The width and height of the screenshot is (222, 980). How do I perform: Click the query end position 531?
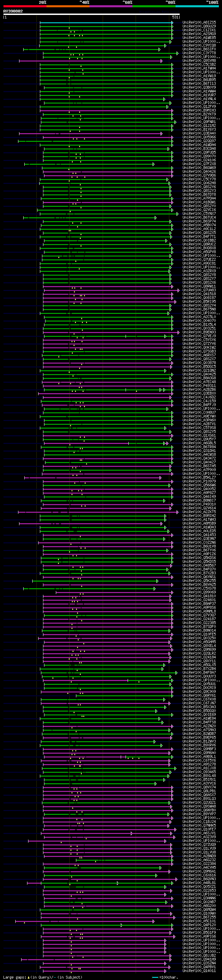click(175, 17)
